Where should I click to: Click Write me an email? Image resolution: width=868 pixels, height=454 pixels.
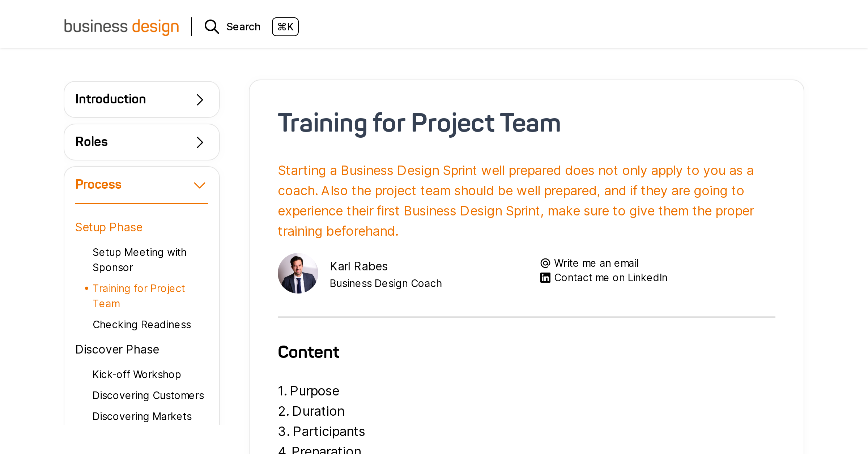(596, 263)
